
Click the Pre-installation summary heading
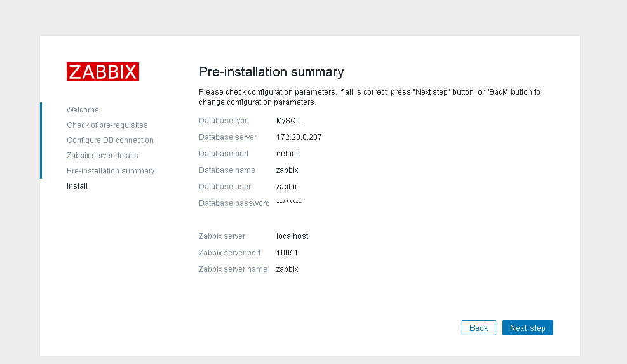[x=271, y=72]
